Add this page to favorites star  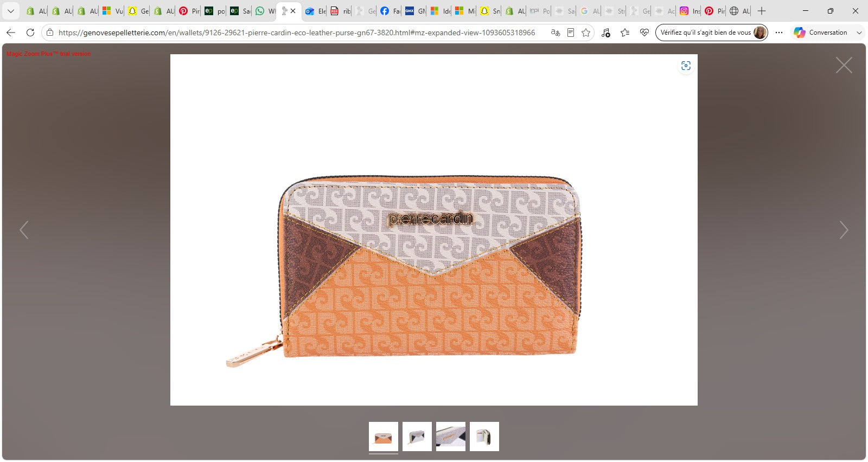click(x=586, y=33)
